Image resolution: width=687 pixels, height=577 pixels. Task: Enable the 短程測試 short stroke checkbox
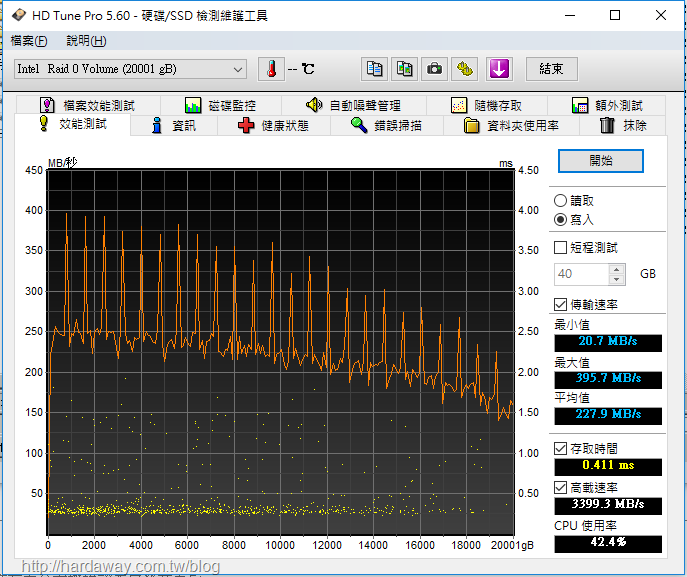point(560,248)
